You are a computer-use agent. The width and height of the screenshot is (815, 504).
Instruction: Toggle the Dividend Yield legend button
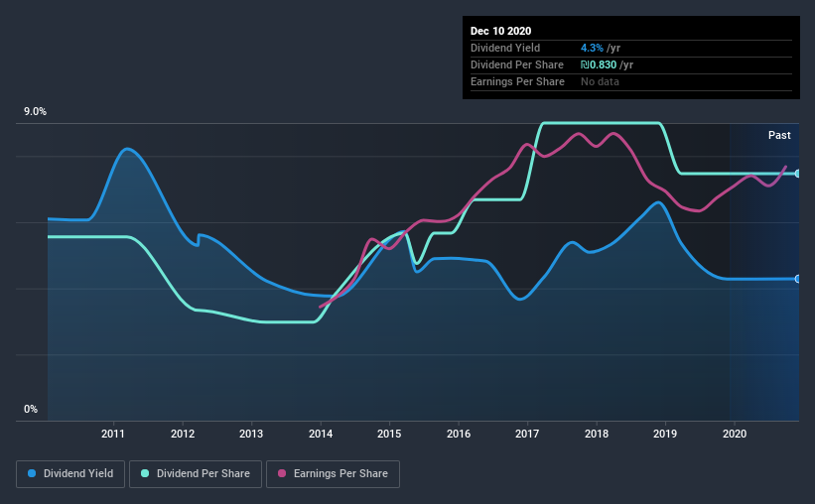point(70,474)
